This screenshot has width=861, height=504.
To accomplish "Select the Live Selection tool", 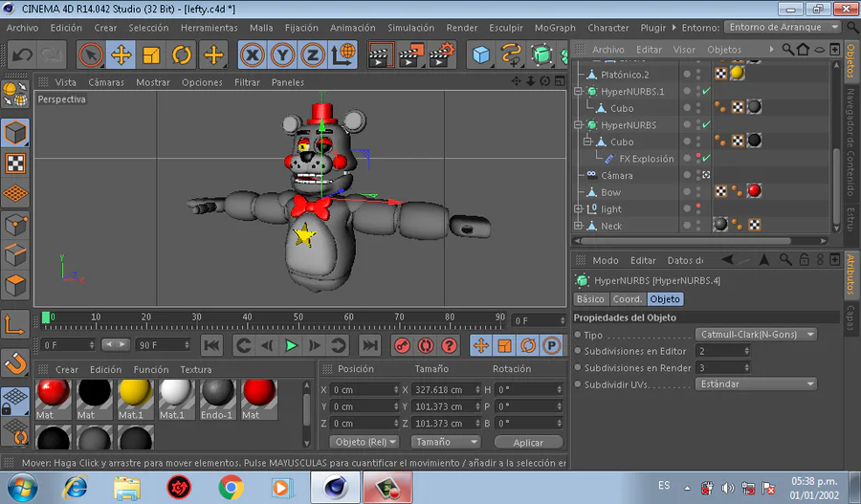I will [x=91, y=55].
